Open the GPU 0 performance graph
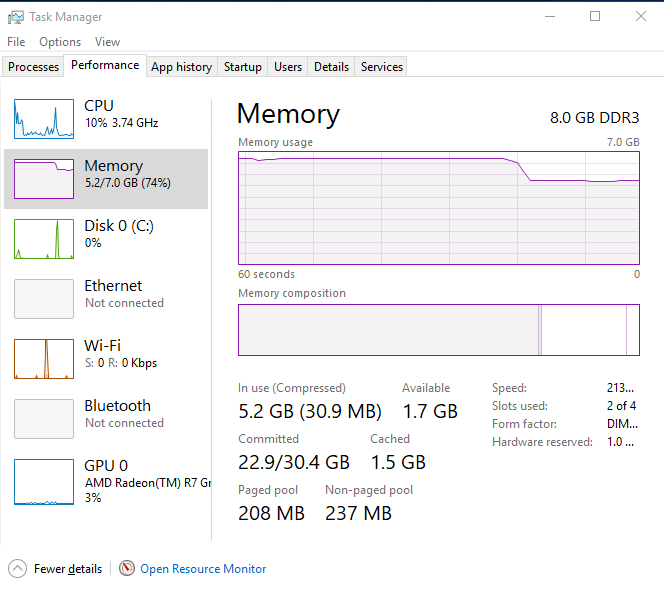664x593 pixels. 44,482
